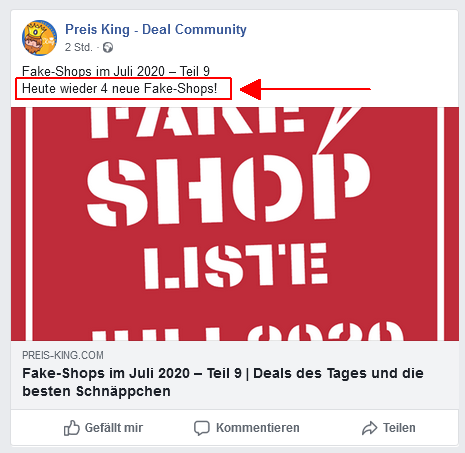This screenshot has width=465, height=453.
Task: Select the Teilen label
Action: (399, 428)
